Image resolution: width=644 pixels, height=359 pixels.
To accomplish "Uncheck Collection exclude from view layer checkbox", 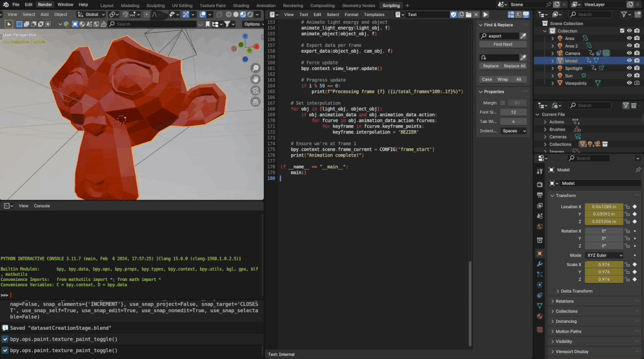I will click(622, 31).
